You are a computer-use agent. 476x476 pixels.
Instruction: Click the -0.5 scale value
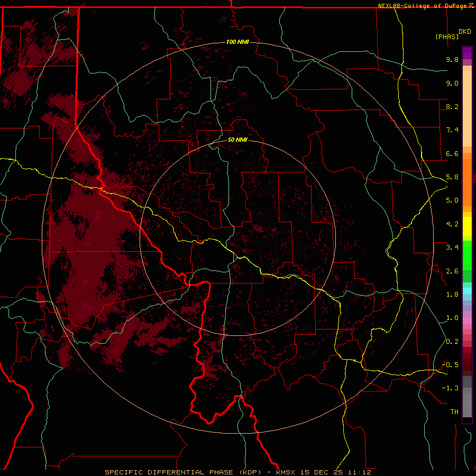[450, 365]
